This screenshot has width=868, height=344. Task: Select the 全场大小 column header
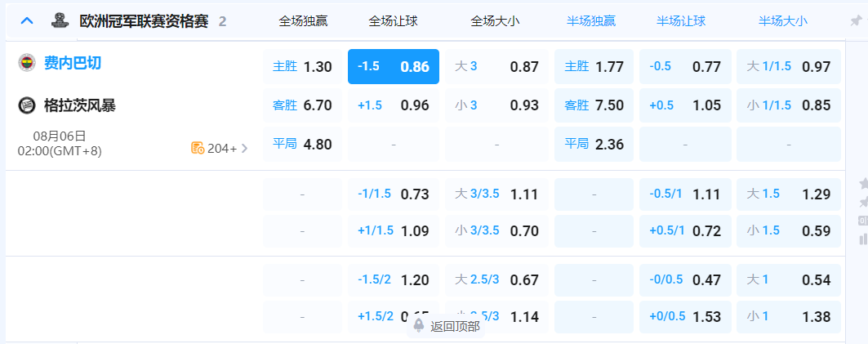(x=495, y=21)
